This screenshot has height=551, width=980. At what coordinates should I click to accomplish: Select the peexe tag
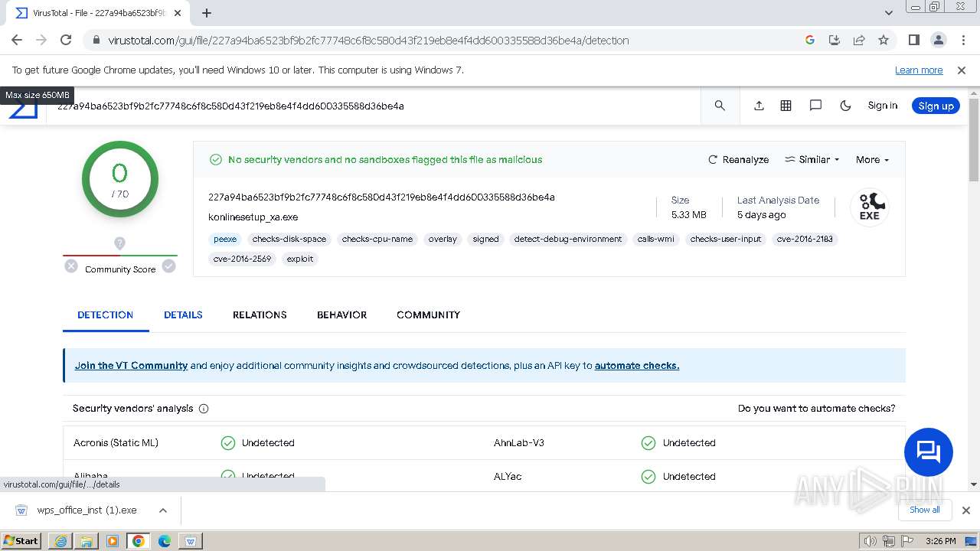pos(225,239)
